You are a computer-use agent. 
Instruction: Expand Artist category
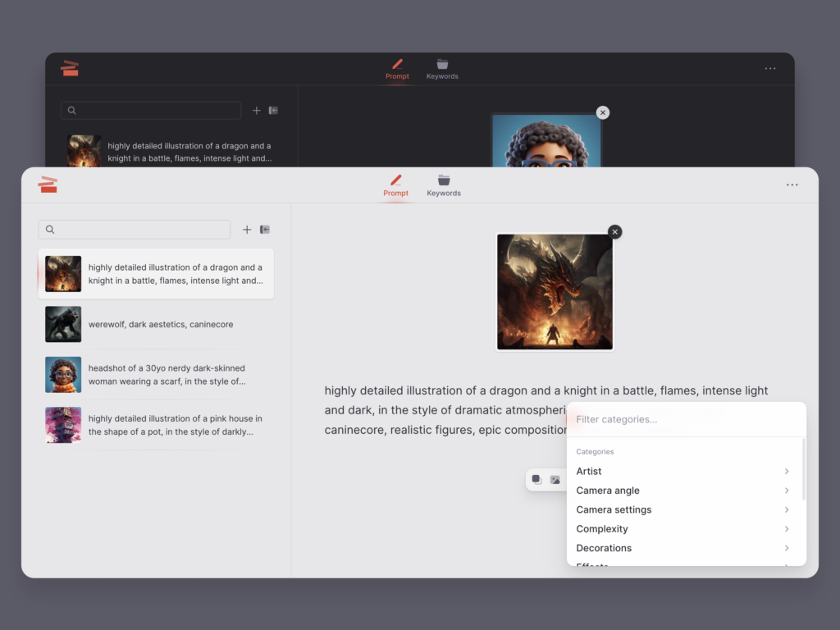click(682, 471)
